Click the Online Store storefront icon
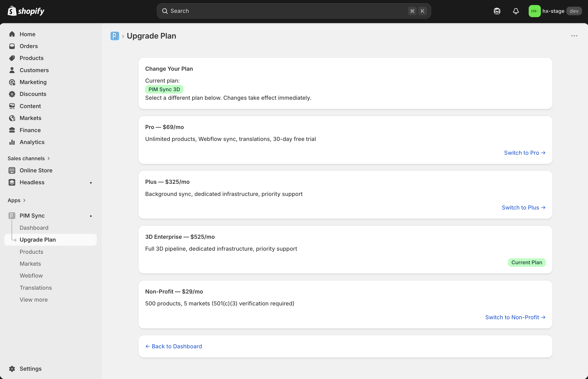 (12, 170)
